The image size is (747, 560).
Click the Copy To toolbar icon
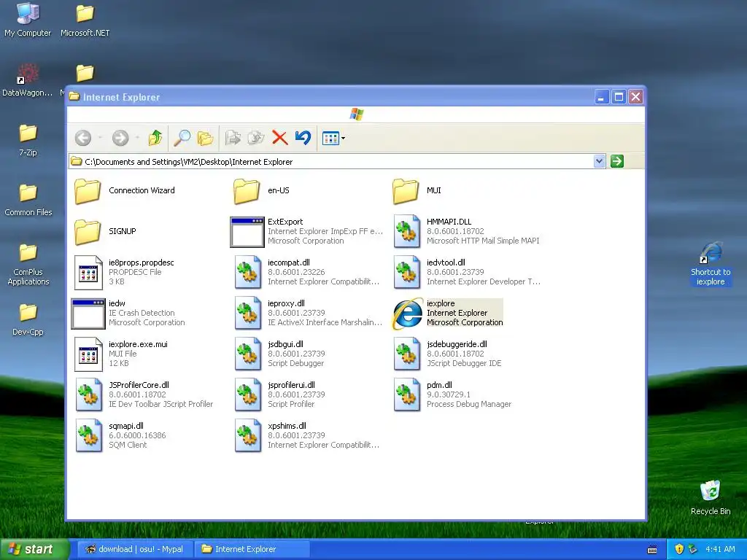[x=256, y=138]
